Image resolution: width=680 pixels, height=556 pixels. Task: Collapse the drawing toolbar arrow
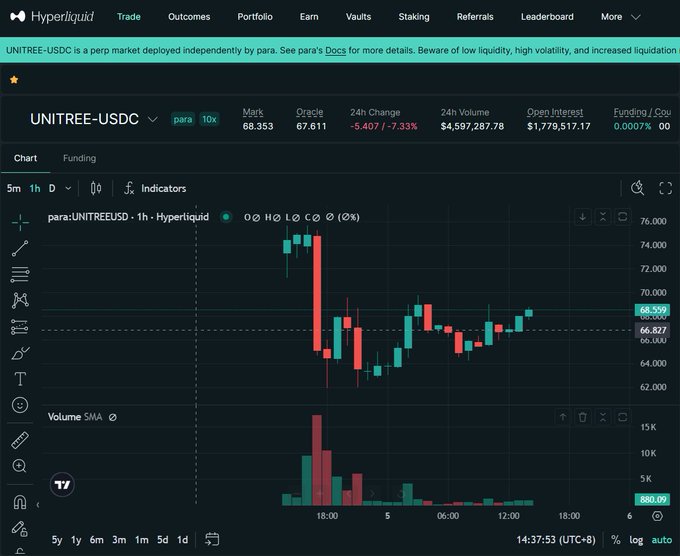click(x=38, y=505)
